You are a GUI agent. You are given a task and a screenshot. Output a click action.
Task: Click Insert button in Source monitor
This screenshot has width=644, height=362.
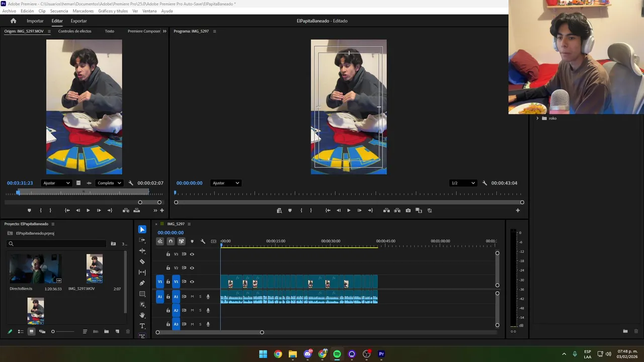(126, 210)
